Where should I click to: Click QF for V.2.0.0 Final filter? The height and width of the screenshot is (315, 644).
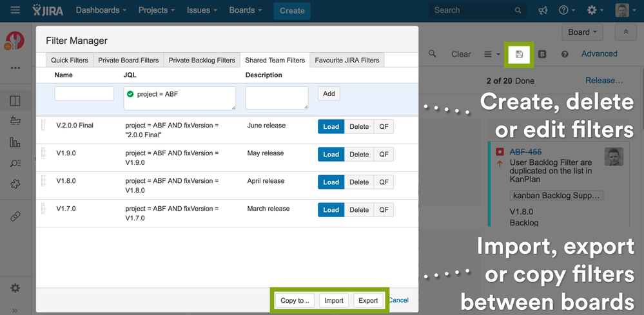coord(384,127)
